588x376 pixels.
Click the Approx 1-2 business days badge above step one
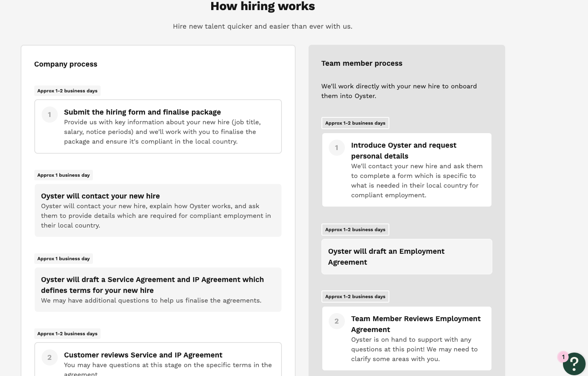tap(67, 90)
